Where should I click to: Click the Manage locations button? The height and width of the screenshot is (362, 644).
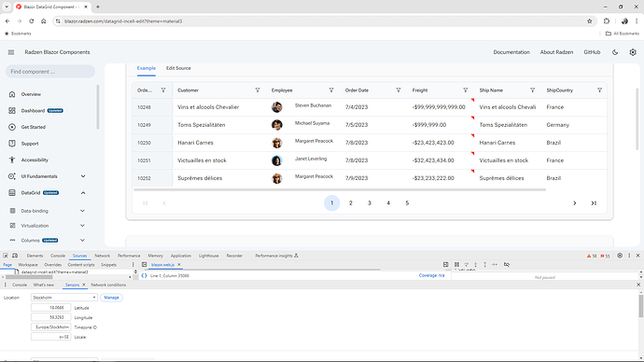[111, 298]
